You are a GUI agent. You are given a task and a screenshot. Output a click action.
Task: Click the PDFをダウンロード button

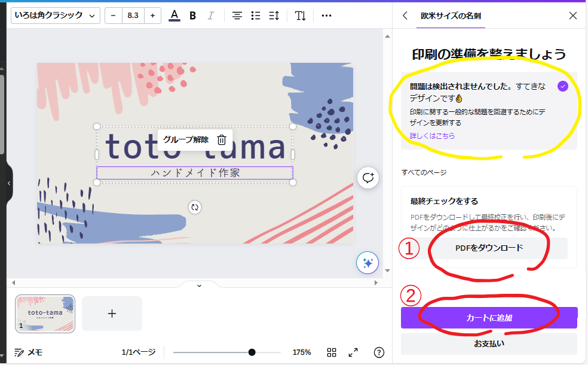click(489, 248)
